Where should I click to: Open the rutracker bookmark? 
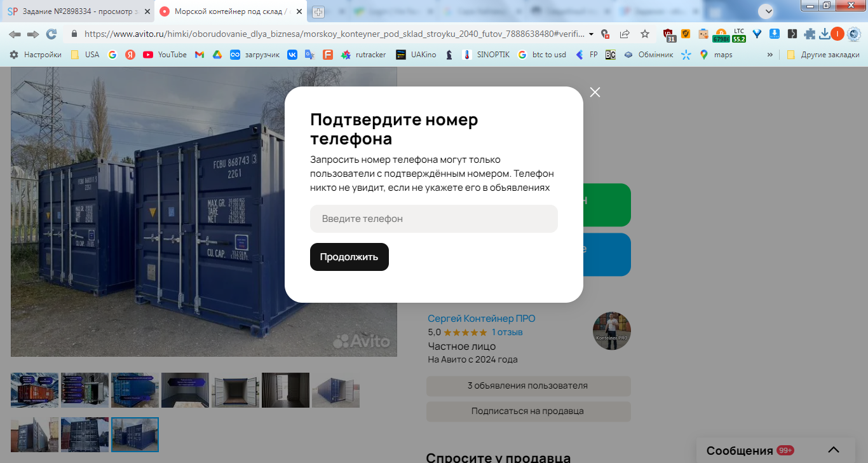(363, 55)
